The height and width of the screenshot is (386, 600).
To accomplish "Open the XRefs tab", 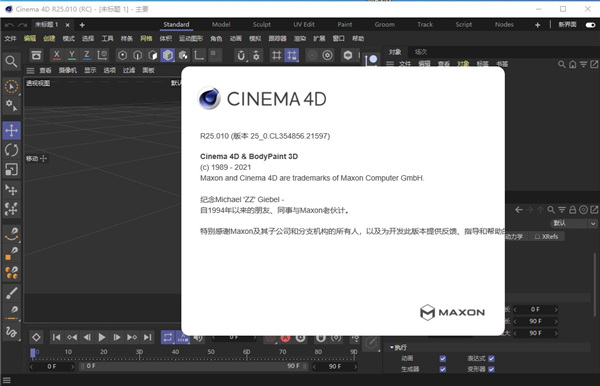I will [547, 237].
